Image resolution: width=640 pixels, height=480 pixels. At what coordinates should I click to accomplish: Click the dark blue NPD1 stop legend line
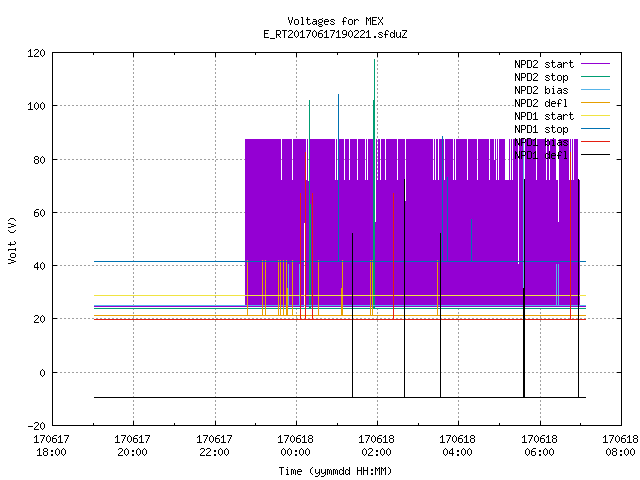tap(595, 129)
